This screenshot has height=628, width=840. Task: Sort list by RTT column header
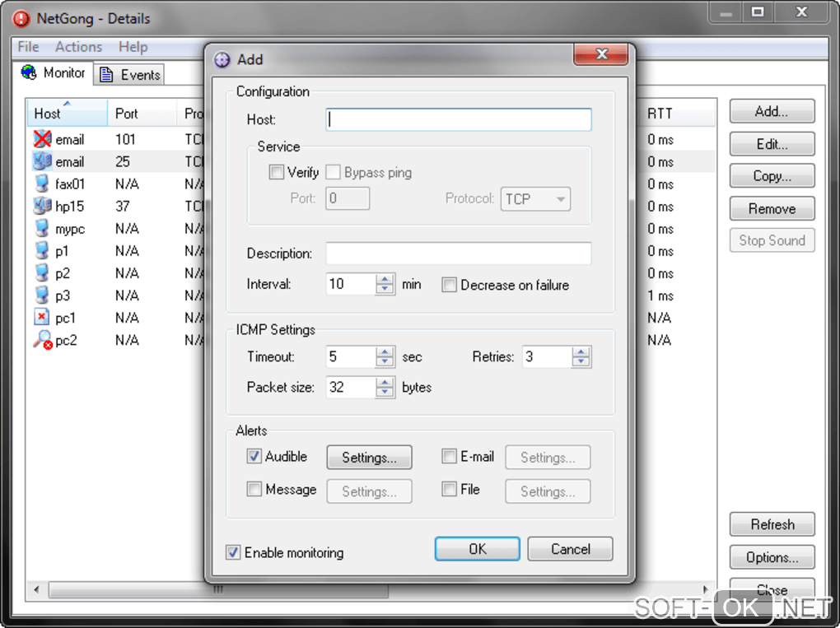click(677, 113)
